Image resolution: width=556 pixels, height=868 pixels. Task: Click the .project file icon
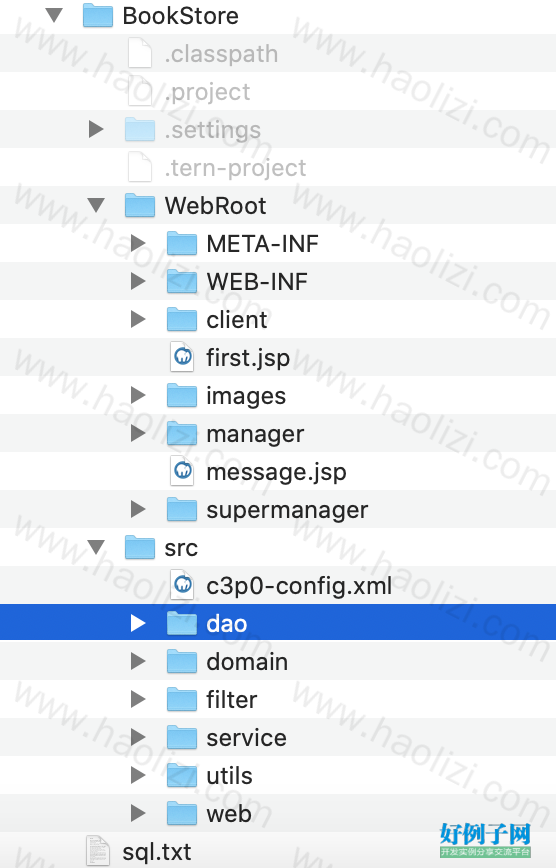coord(140,91)
